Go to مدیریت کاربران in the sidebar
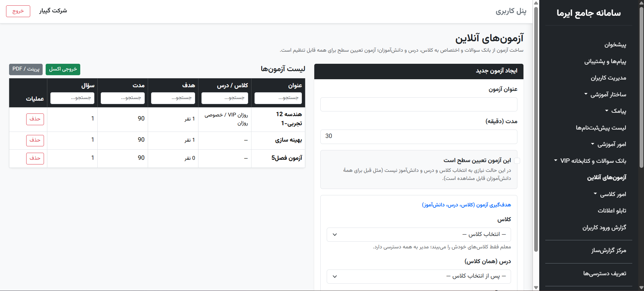This screenshot has height=291, width=644. pos(608,78)
